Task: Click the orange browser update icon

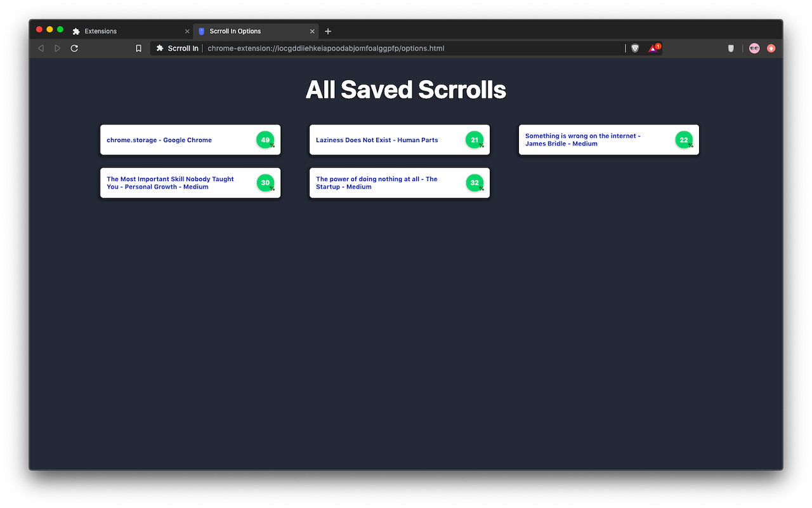Action: (x=771, y=48)
